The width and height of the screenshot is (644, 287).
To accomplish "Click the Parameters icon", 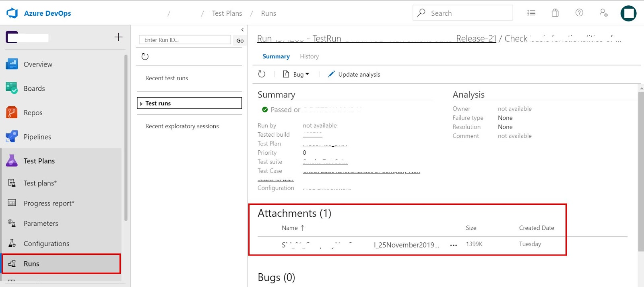I will click(12, 223).
